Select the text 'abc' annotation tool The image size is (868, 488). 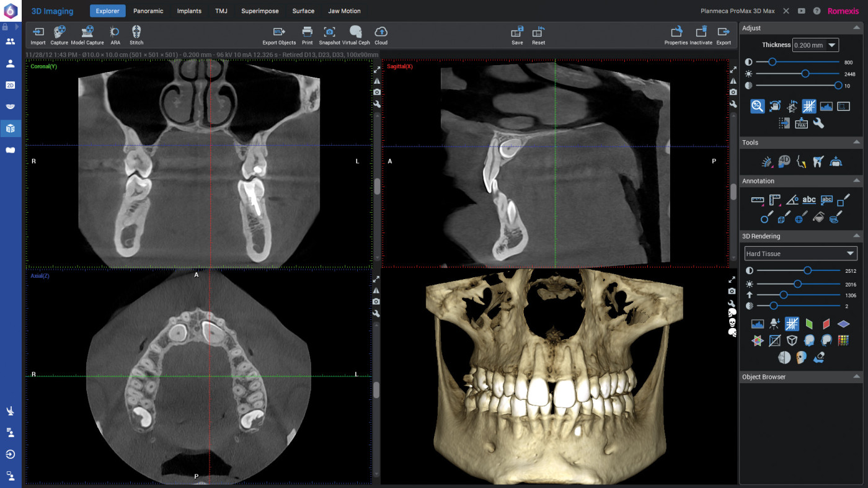click(x=809, y=200)
